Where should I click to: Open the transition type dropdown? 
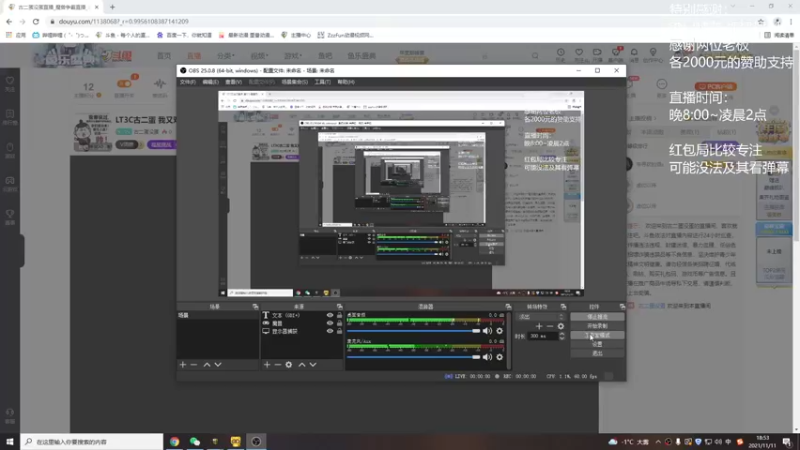click(541, 317)
